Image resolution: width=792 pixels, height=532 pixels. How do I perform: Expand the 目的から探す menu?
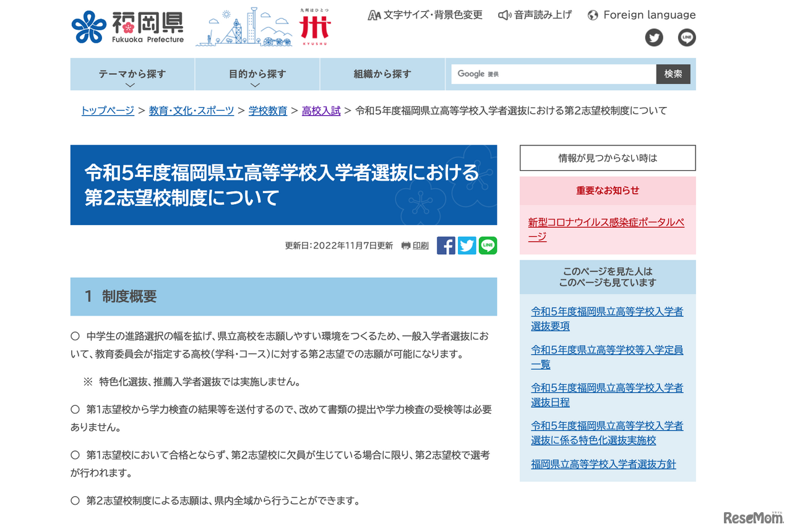point(257,74)
